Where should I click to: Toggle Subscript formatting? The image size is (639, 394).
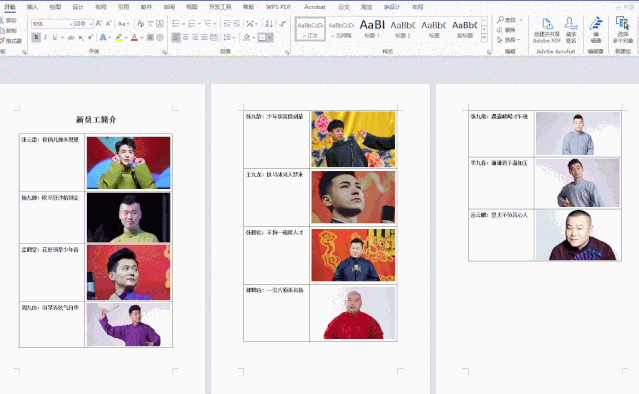(81, 37)
